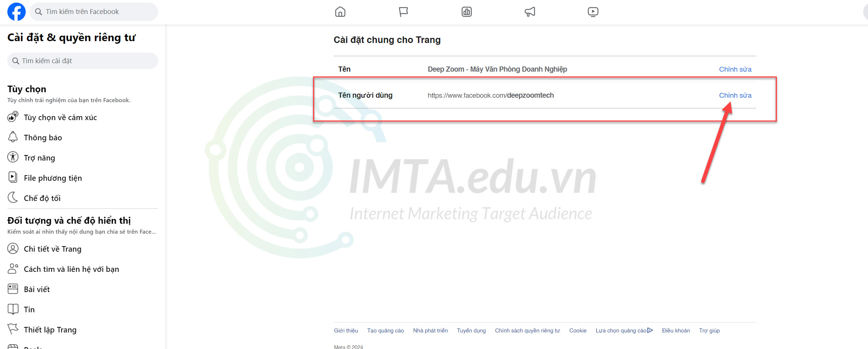Go to 'File phương tiện' settings

pyautogui.click(x=53, y=178)
